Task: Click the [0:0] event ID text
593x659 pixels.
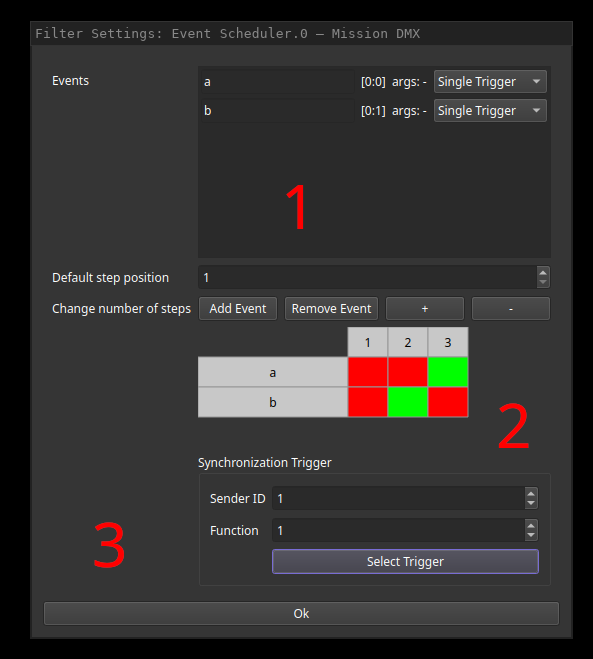Action: 373,82
